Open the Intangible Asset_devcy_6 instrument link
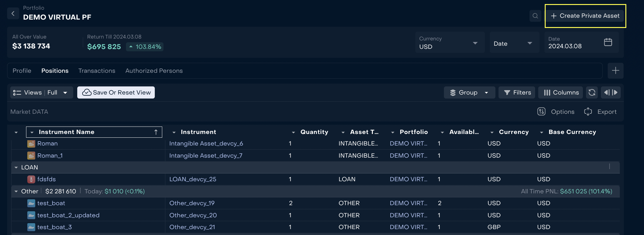The height and width of the screenshot is (235, 644). coord(206,144)
